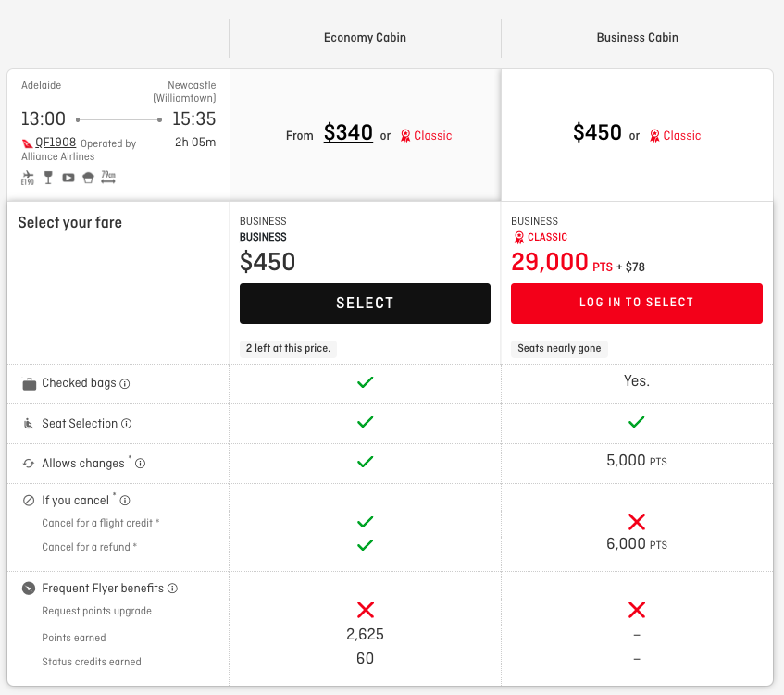Click the Classic rosette icon under Business Cabin
The height and width of the screenshot is (695, 784).
[x=654, y=135]
